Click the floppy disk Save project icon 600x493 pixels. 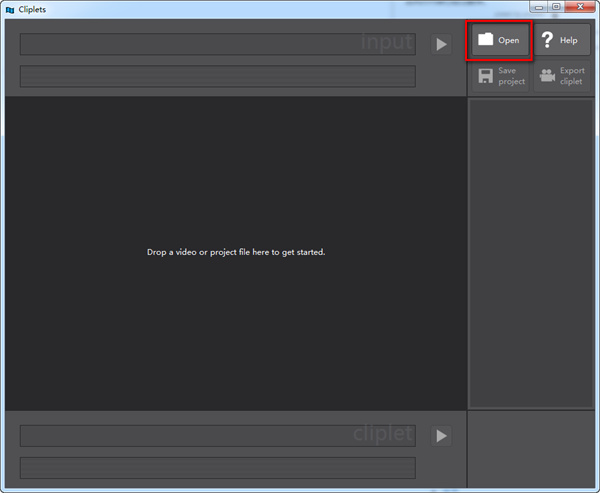coord(485,76)
